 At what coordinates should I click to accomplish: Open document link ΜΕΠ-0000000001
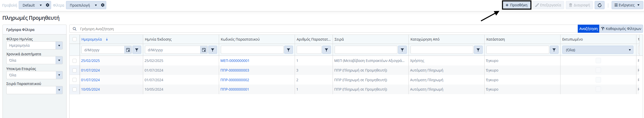[x=235, y=61]
